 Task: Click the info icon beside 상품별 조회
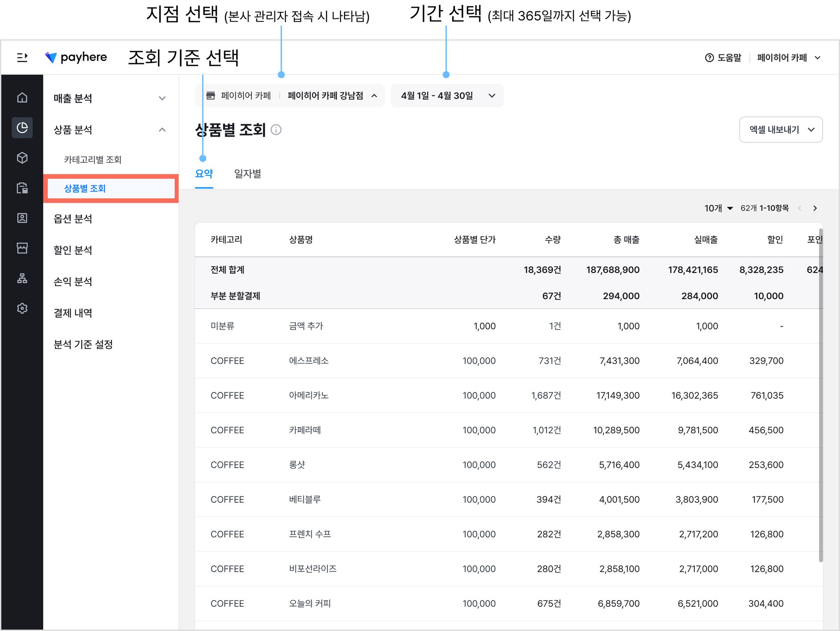point(276,130)
